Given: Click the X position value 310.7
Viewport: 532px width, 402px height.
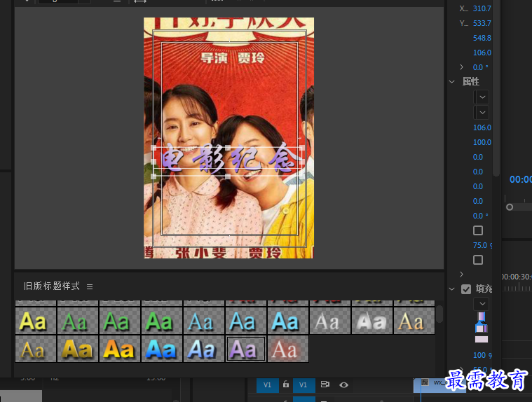Looking at the screenshot, I should click(482, 8).
